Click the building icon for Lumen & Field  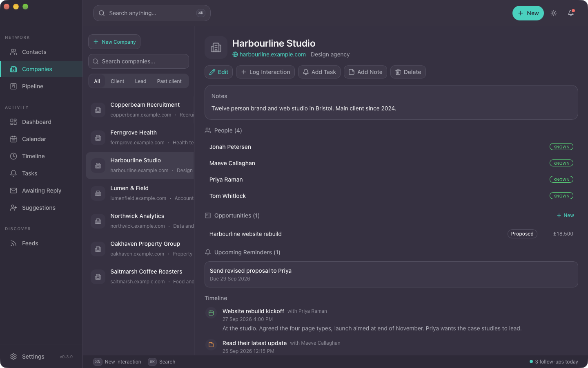pos(98,193)
